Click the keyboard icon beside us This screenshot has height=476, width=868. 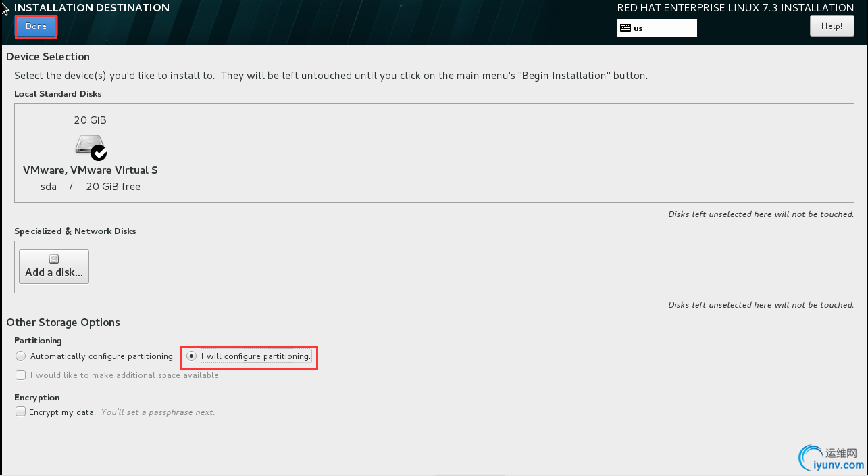626,28
